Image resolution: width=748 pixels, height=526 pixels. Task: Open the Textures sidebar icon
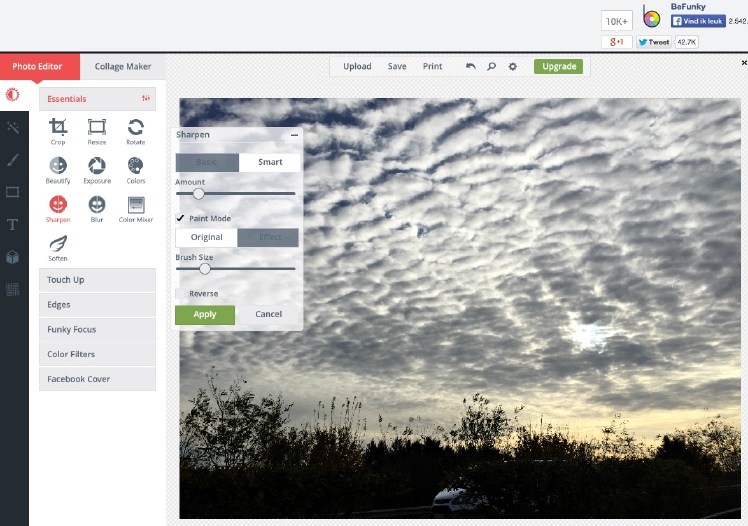click(12, 289)
